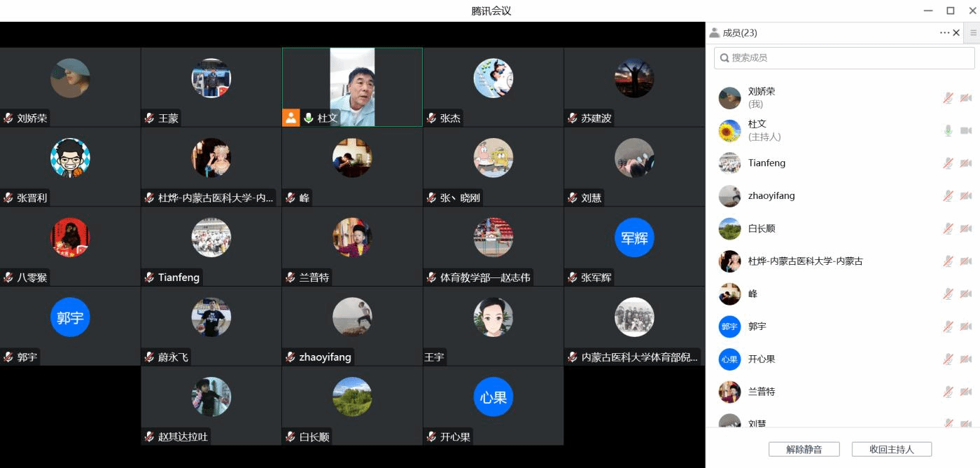The width and height of the screenshot is (980, 468).
Task: Close the members panel with the X
Action: coord(956,33)
